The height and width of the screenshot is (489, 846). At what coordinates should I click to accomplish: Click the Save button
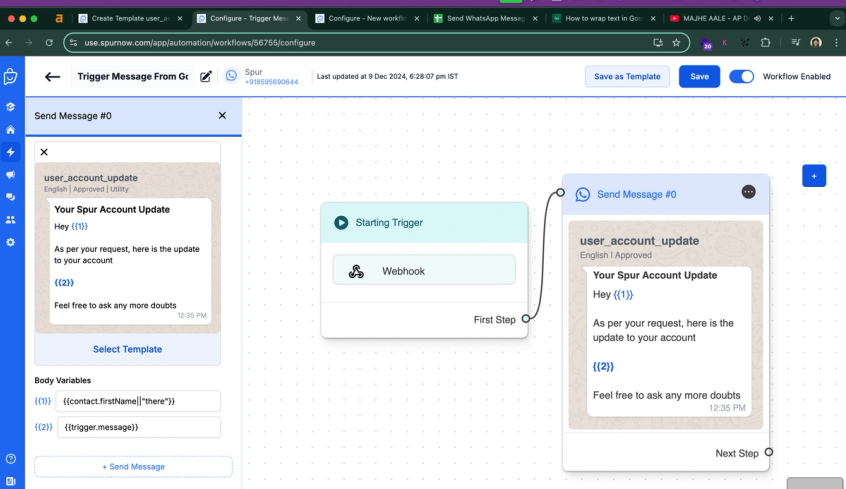point(699,77)
